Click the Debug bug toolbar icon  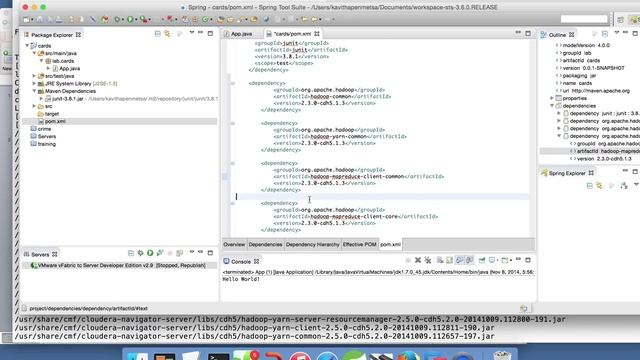[x=118, y=19]
